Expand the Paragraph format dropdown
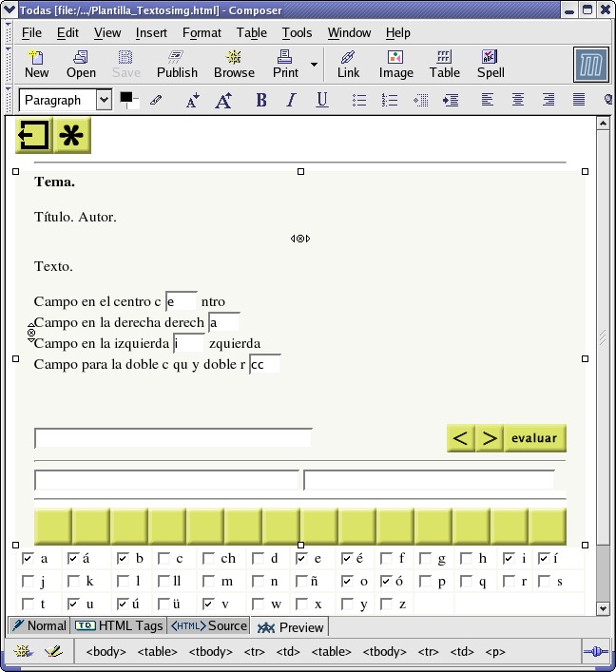Viewport: 616px width, 672px height. pos(104,100)
